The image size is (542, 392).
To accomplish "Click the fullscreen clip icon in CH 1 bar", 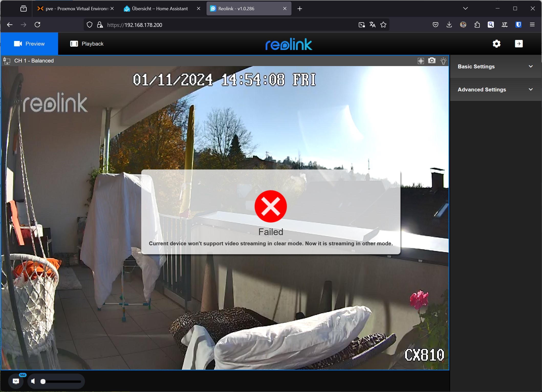I will tap(421, 61).
